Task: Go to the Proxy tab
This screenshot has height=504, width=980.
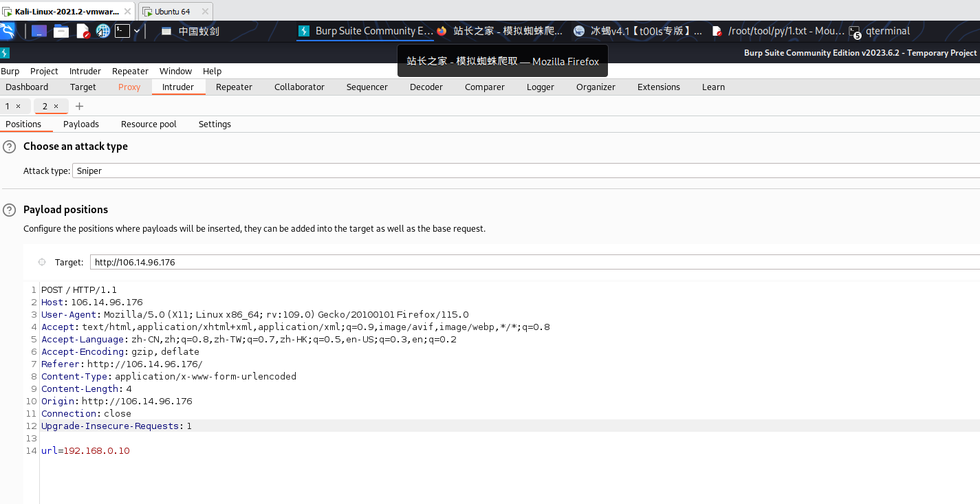Action: coord(129,87)
